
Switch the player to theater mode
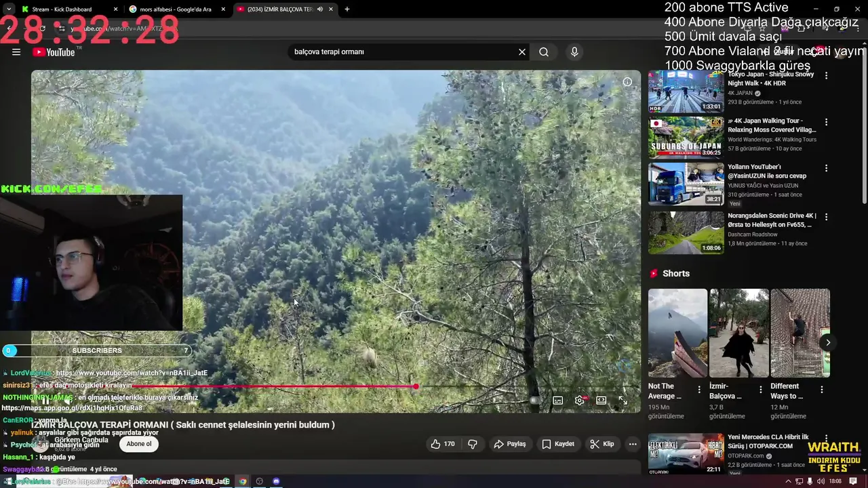[601, 401]
